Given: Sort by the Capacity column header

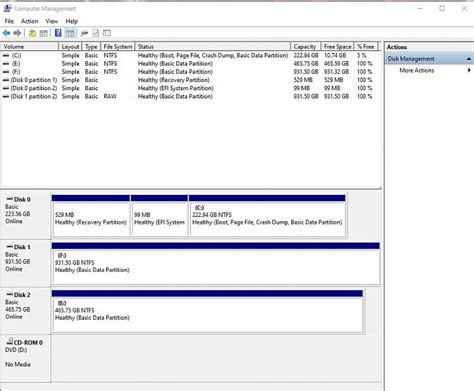Looking at the screenshot, I should tap(305, 46).
